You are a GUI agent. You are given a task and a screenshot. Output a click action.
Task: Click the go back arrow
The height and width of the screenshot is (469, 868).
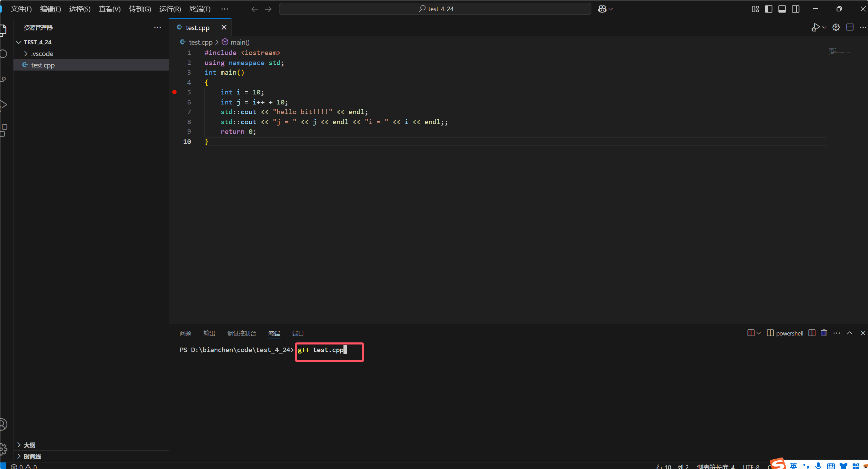coord(254,9)
